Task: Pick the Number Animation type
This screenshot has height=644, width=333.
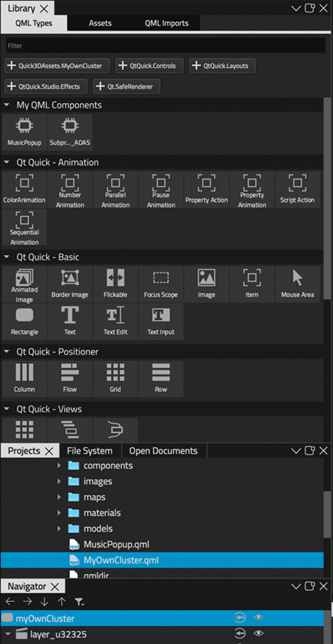Action: click(70, 189)
